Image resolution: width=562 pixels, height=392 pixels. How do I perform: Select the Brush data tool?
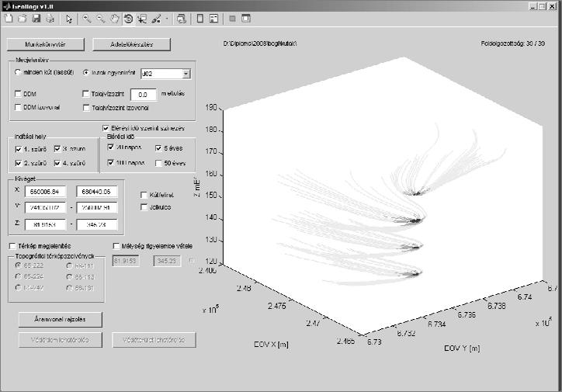(x=156, y=19)
